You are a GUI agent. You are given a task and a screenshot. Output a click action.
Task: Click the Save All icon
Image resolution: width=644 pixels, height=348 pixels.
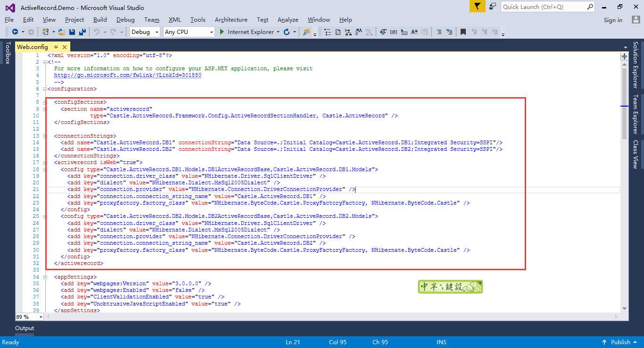pos(83,32)
